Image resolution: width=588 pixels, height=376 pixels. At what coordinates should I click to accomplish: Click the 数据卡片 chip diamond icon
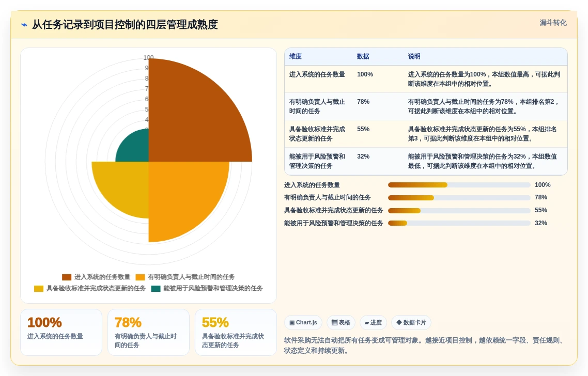tap(399, 322)
